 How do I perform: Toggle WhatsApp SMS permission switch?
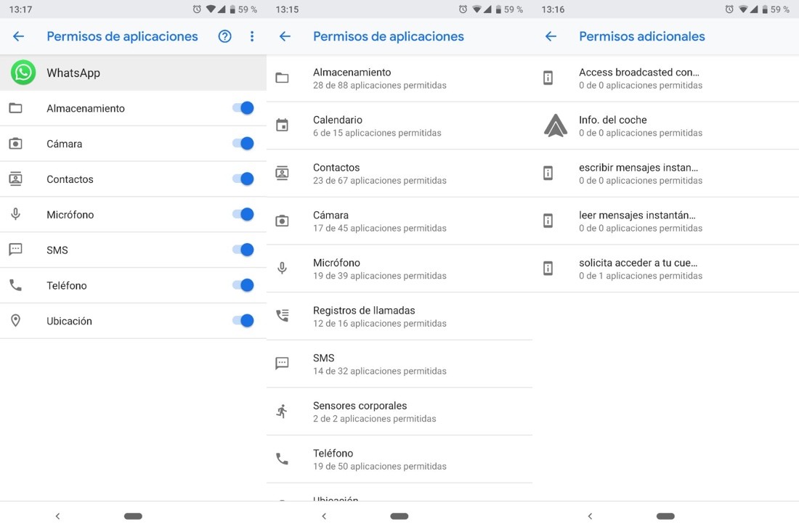[x=243, y=250]
